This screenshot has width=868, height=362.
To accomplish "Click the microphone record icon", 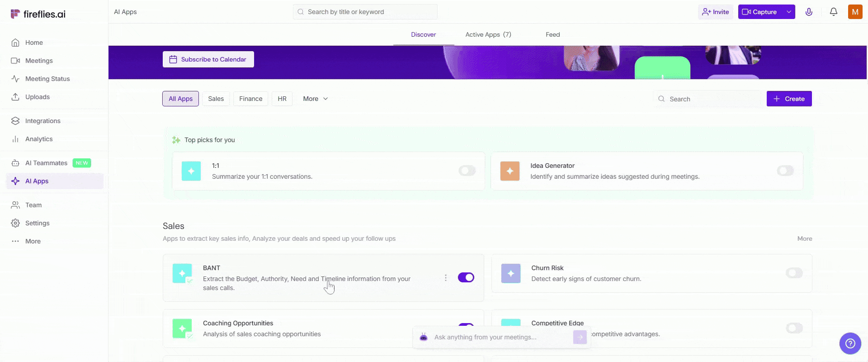I will tap(809, 12).
